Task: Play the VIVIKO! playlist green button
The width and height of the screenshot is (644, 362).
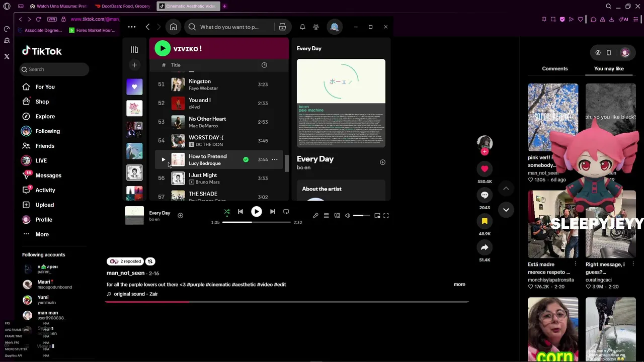Action: coord(163,48)
